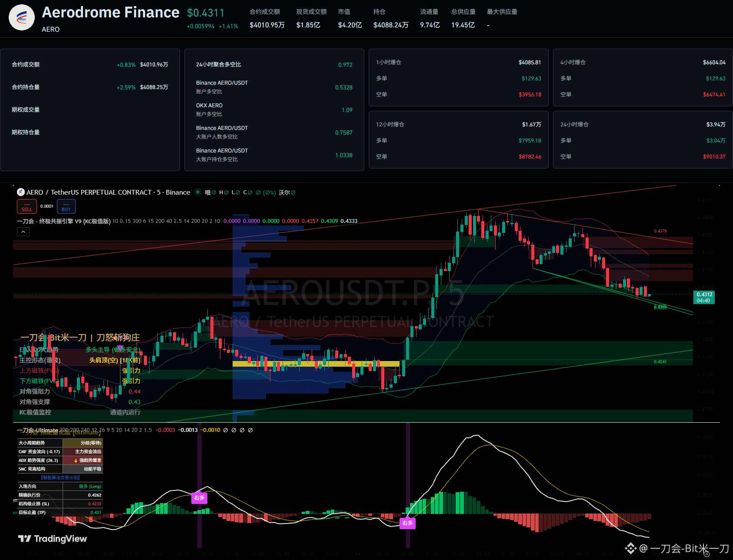This screenshot has height=560, width=733.
Task: Click the CMF 资金流向 table row
Action: click(x=60, y=452)
